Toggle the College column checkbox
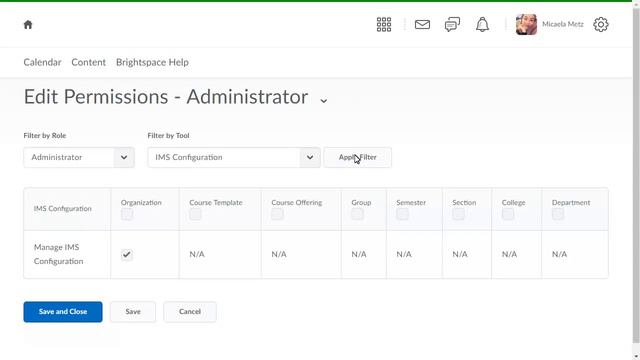640x360 pixels. pyautogui.click(x=508, y=214)
